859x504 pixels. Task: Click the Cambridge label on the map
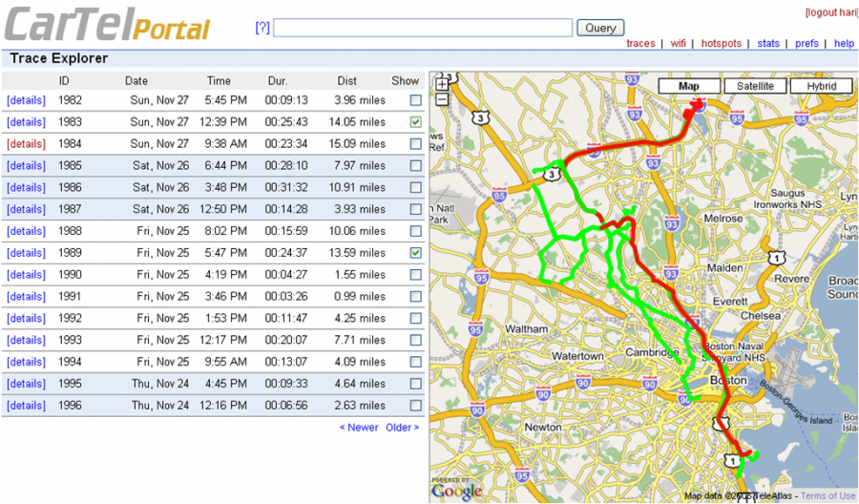(652, 352)
